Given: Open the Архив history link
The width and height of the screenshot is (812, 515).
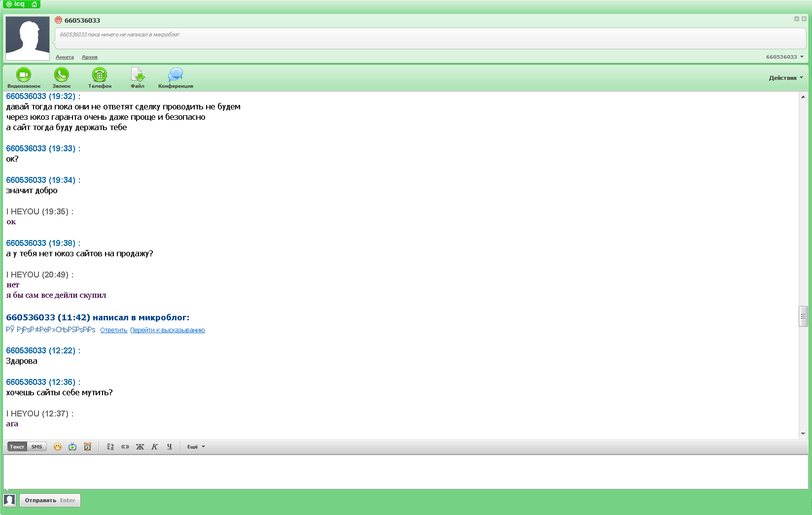Looking at the screenshot, I should point(90,57).
